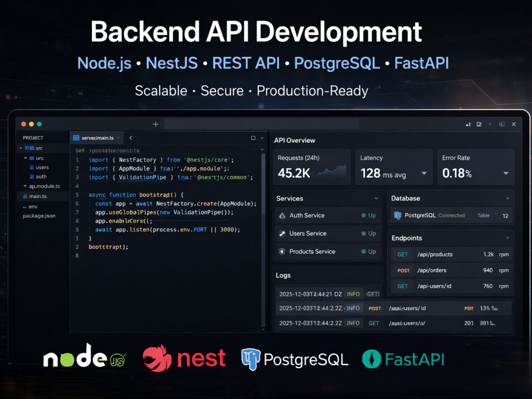
Task: Toggle the panel layout icon top-right
Action: tap(502, 124)
